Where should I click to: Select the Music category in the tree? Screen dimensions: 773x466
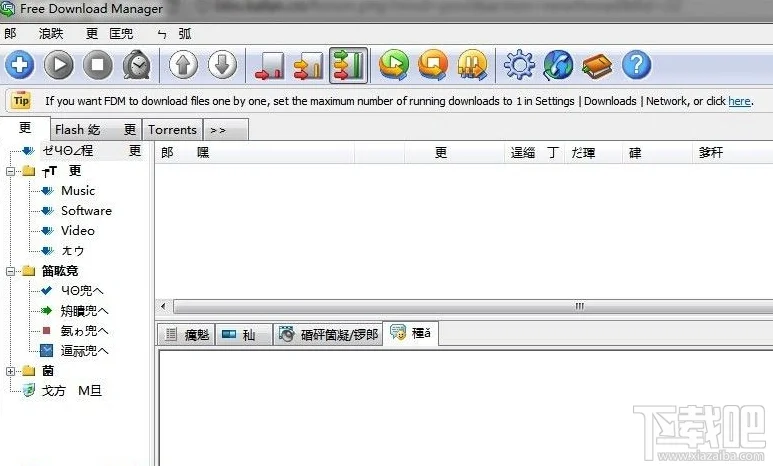click(78, 191)
